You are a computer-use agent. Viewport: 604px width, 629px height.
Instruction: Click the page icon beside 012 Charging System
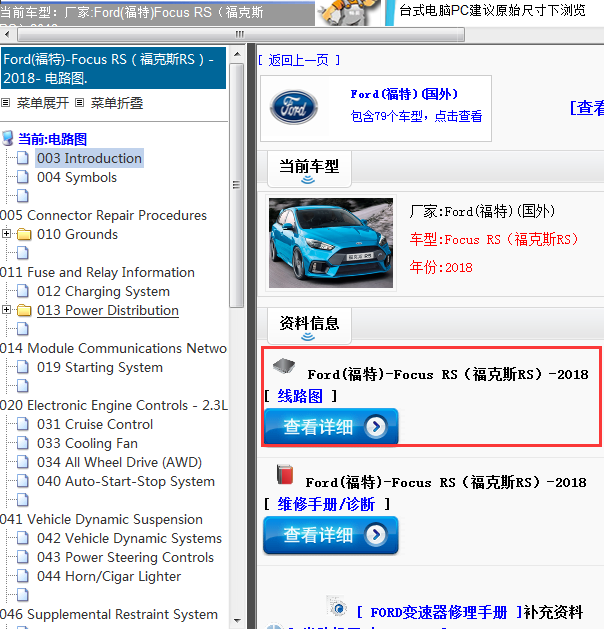pyautogui.click(x=23, y=291)
